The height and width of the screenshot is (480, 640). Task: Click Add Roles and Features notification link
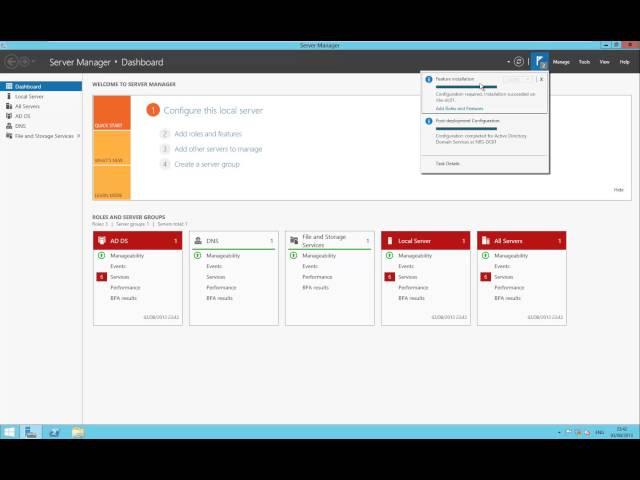point(459,109)
